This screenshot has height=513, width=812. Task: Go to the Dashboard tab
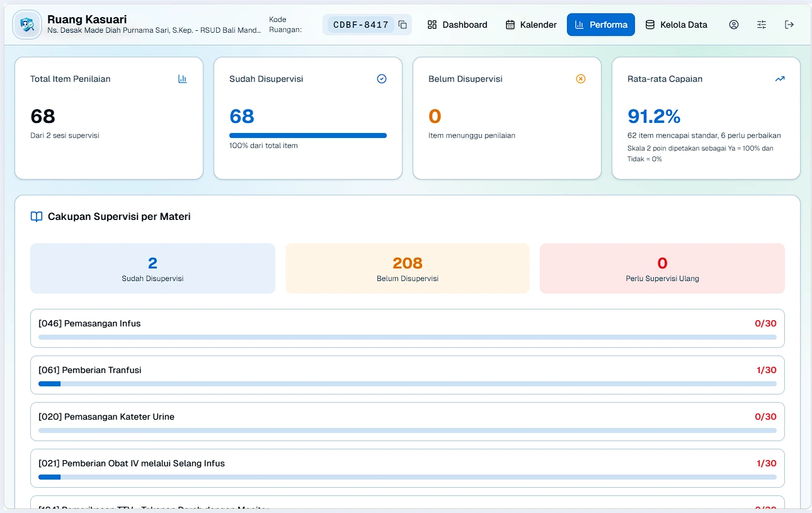[x=457, y=25]
